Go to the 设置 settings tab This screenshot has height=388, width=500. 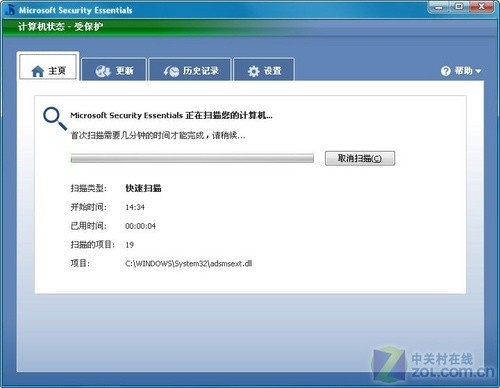264,69
